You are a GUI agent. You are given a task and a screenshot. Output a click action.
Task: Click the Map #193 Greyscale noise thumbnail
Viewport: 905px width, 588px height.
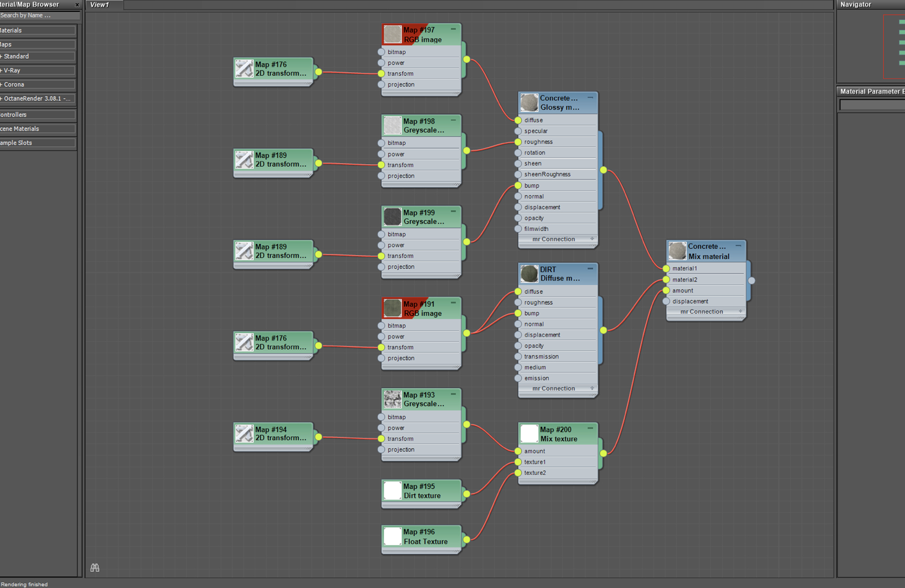(392, 399)
